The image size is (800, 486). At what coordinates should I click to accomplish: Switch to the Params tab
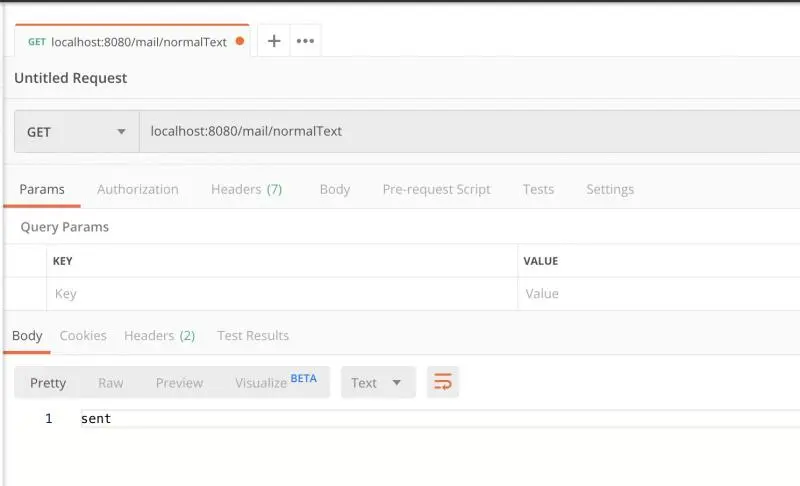42,189
